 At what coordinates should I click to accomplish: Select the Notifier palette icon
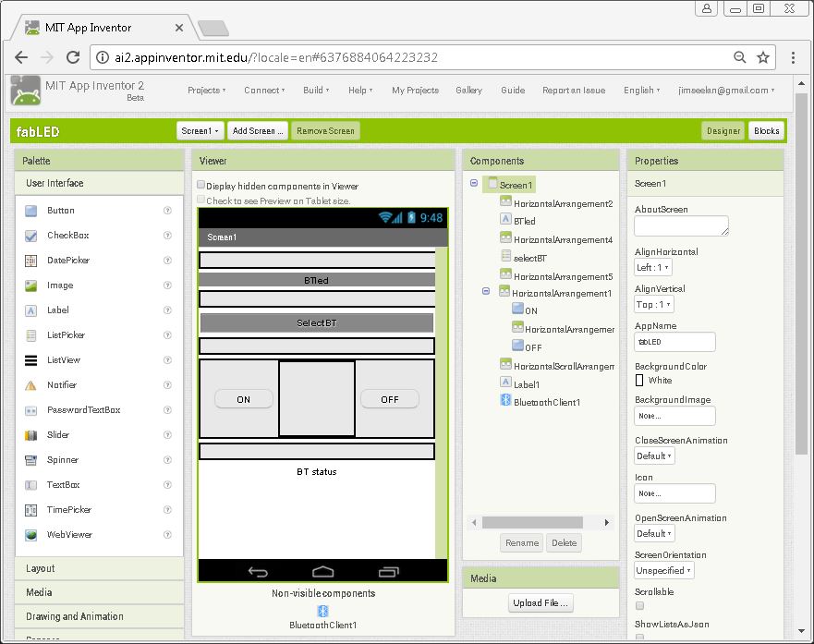pos(31,385)
